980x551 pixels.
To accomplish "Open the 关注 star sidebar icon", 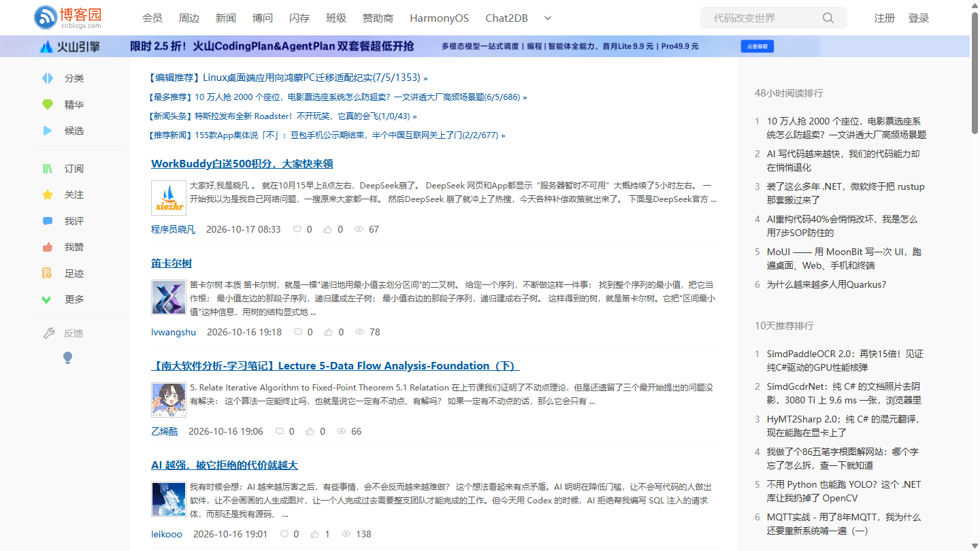I will 47,195.
